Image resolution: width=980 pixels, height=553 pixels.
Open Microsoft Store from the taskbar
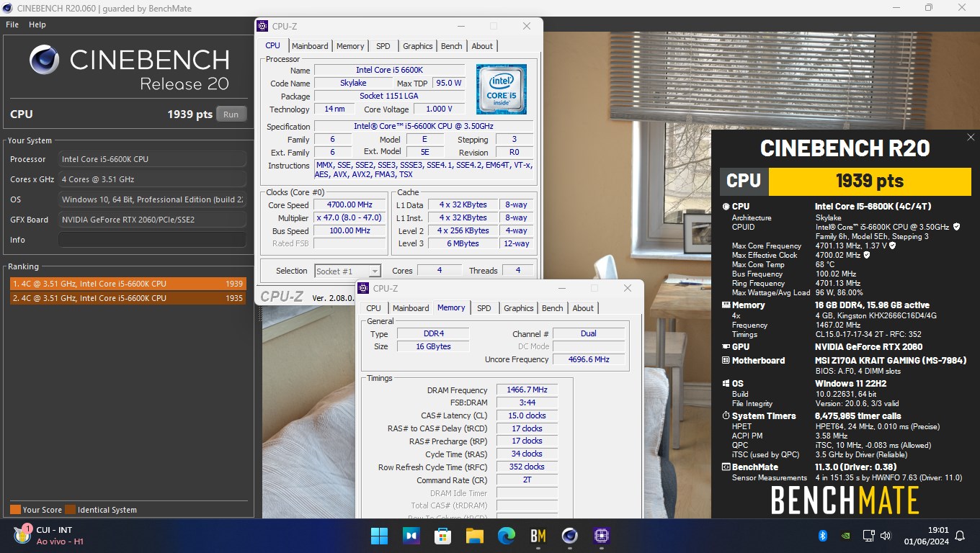pyautogui.click(x=442, y=536)
